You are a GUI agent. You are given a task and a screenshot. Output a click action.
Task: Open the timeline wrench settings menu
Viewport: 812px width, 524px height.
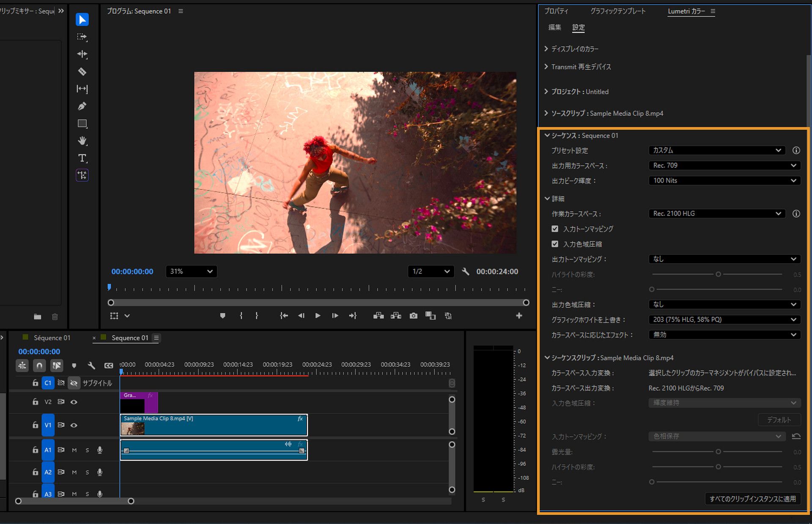point(91,365)
